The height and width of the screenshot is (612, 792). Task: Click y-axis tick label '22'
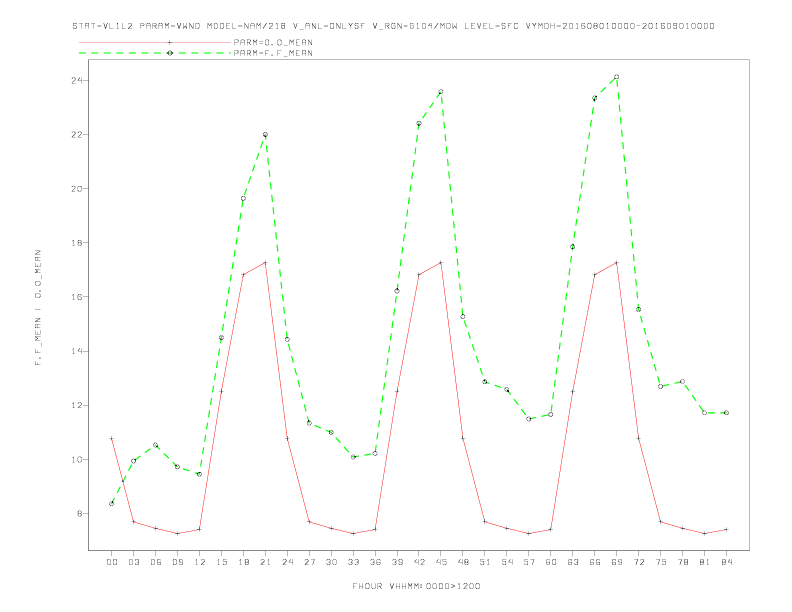77,135
